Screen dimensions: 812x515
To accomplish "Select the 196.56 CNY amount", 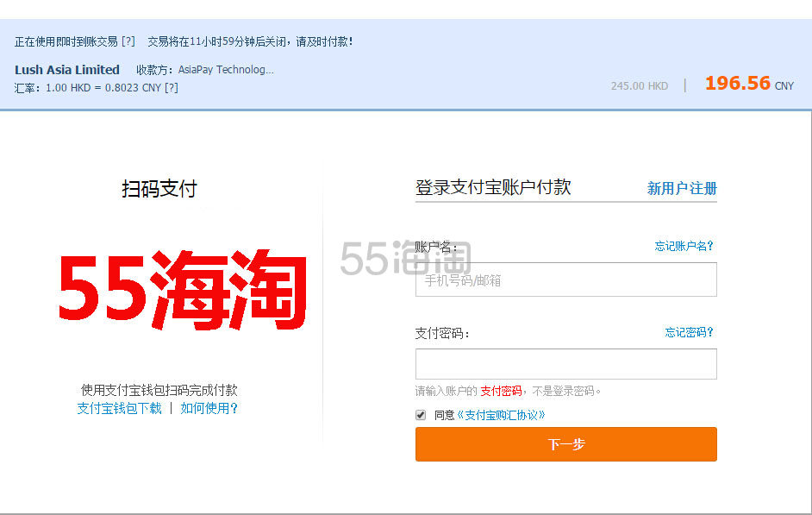I will click(x=749, y=84).
